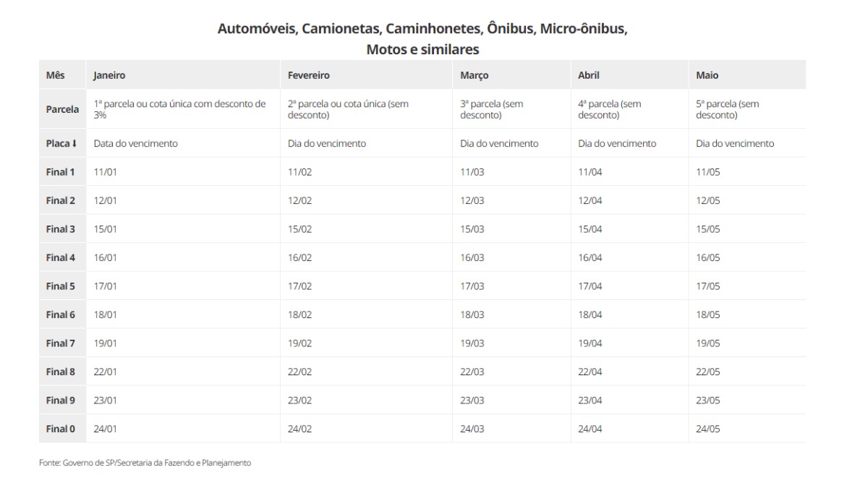Image resolution: width=868 pixels, height=488 pixels.
Task: Click the Janeiro column header
Action: click(x=110, y=75)
